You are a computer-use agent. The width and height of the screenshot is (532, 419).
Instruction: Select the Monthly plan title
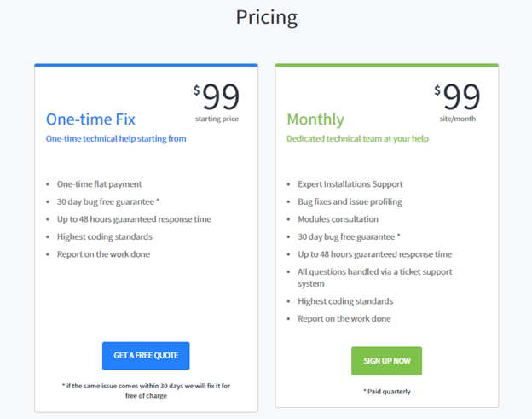pyautogui.click(x=315, y=119)
